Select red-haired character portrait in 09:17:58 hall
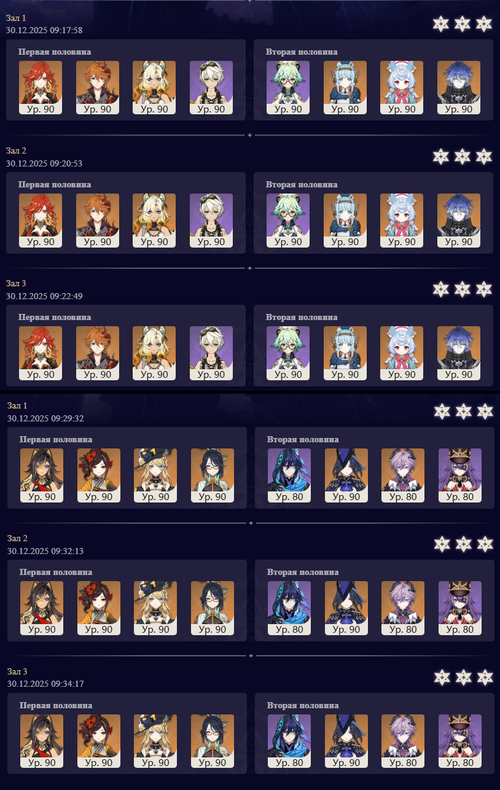This screenshot has width=500, height=790. click(40, 88)
